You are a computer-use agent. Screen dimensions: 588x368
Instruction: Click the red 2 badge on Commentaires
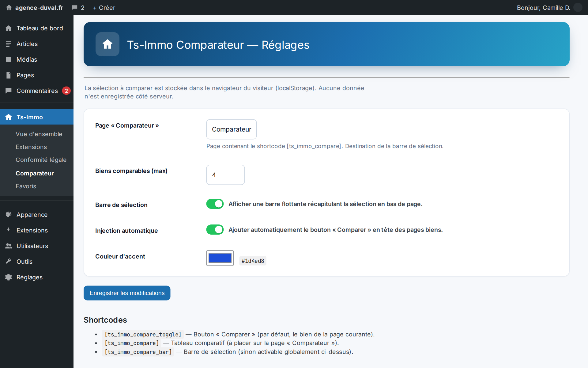coord(66,91)
